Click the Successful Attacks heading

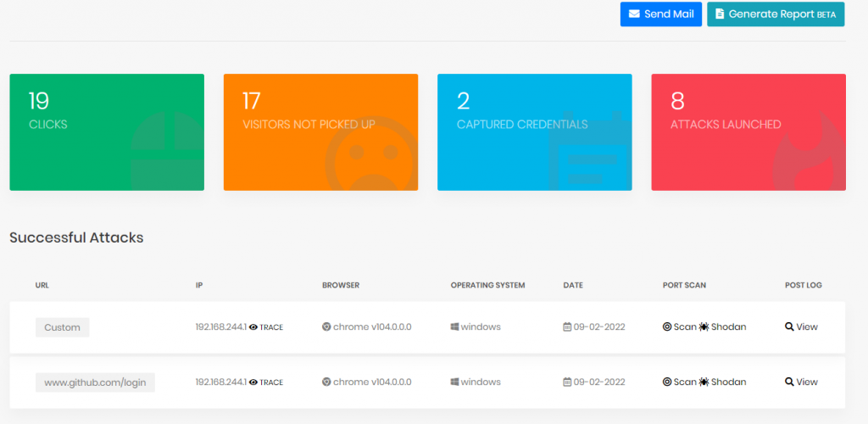pyautogui.click(x=76, y=238)
